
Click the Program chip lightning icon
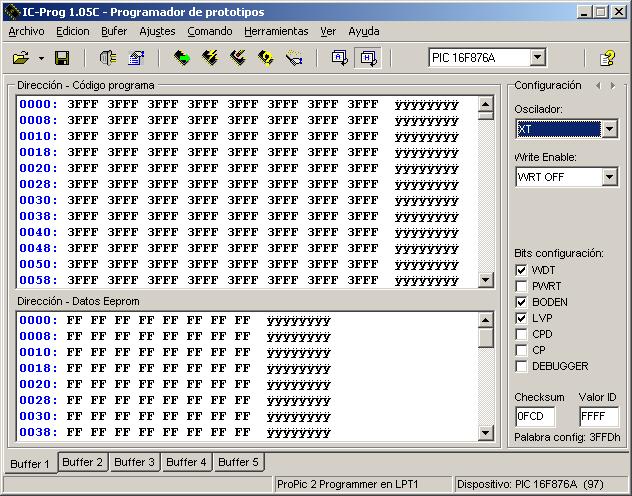pos(209,58)
